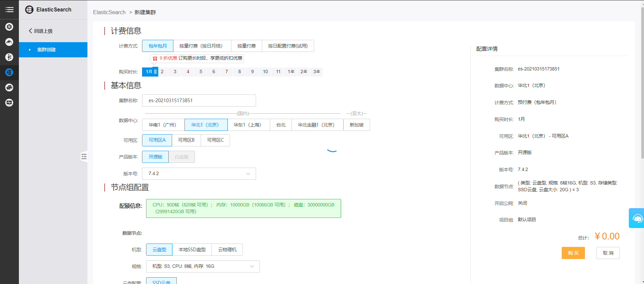644x284 pixels.
Task: Open the dolphin database service icon
Action: pos(9,42)
